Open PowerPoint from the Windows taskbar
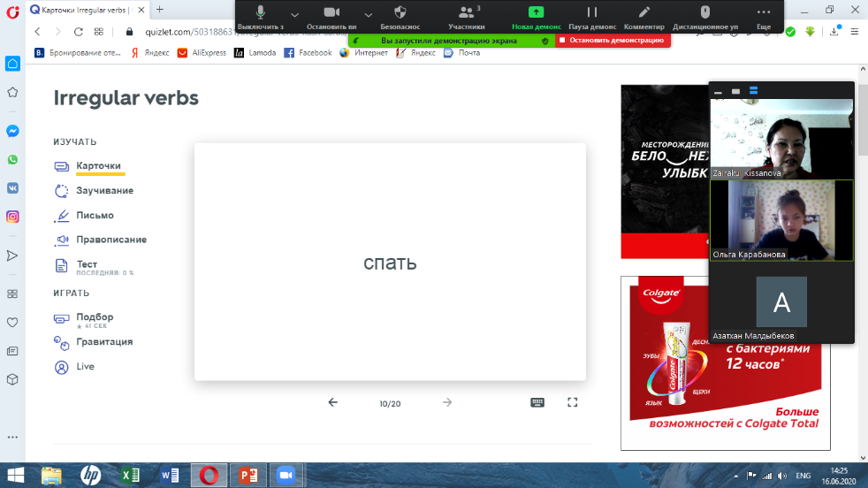This screenshot has width=868, height=488. (246, 475)
